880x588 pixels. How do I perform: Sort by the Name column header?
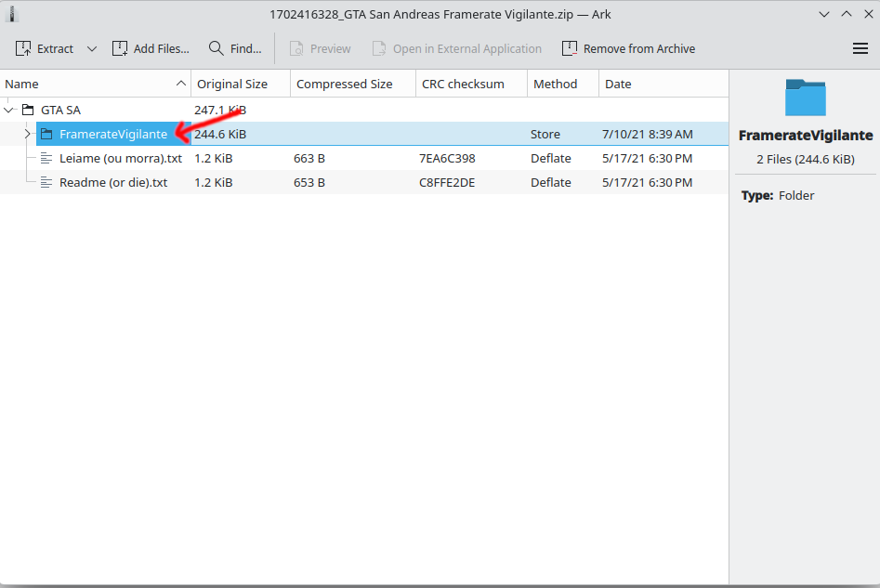point(96,85)
